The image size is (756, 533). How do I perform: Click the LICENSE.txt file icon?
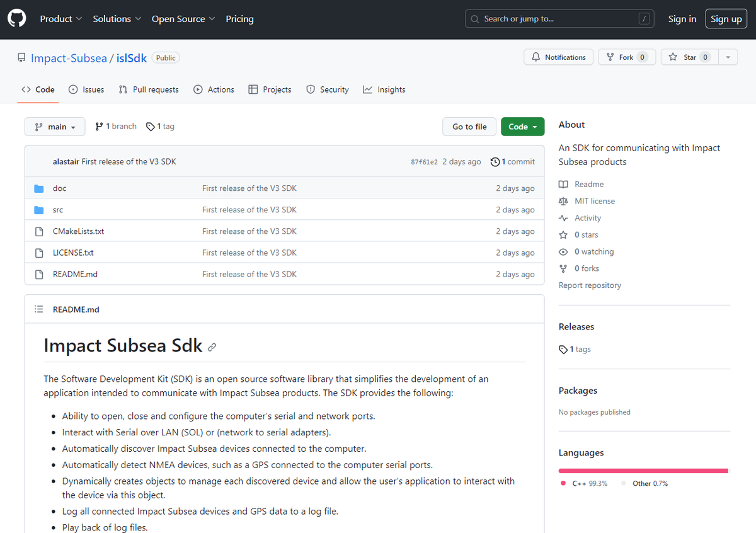(x=39, y=253)
